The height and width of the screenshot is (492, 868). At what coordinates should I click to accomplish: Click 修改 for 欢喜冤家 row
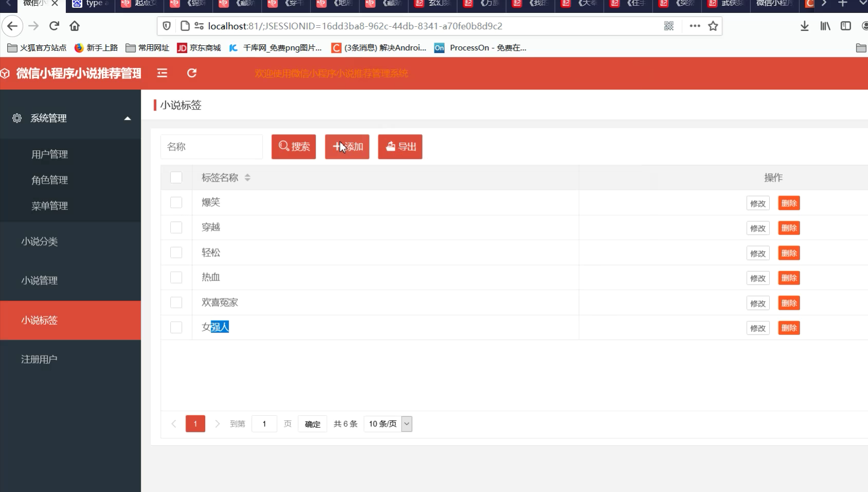point(758,303)
